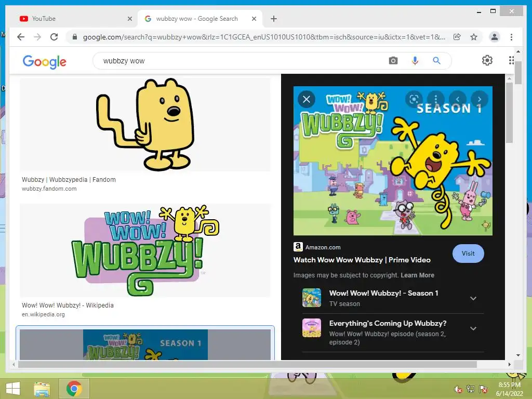This screenshot has height=399, width=532.
Task: Open Watch Wow Wow Wubbzy Prime Video link
Action: click(362, 260)
